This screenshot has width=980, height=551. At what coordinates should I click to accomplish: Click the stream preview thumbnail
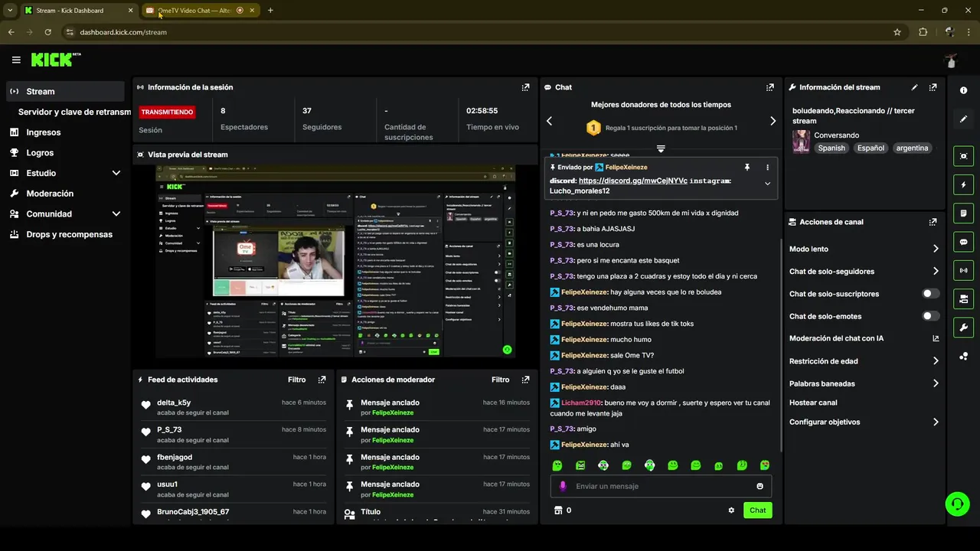pos(335,261)
